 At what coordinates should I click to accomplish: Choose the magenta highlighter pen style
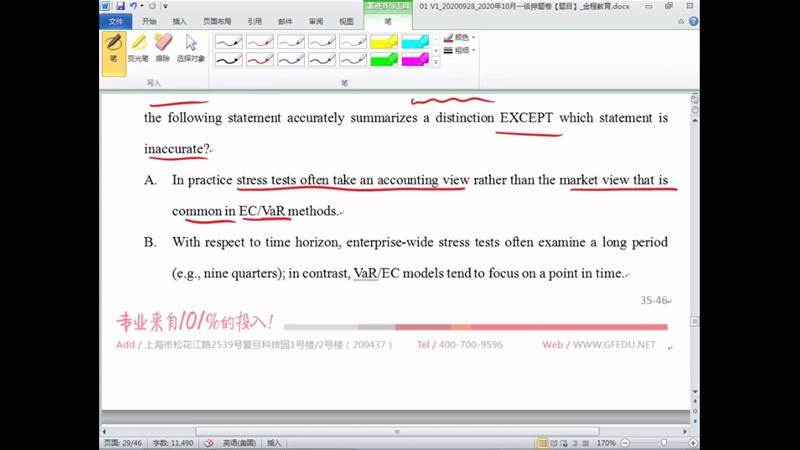pos(415,60)
